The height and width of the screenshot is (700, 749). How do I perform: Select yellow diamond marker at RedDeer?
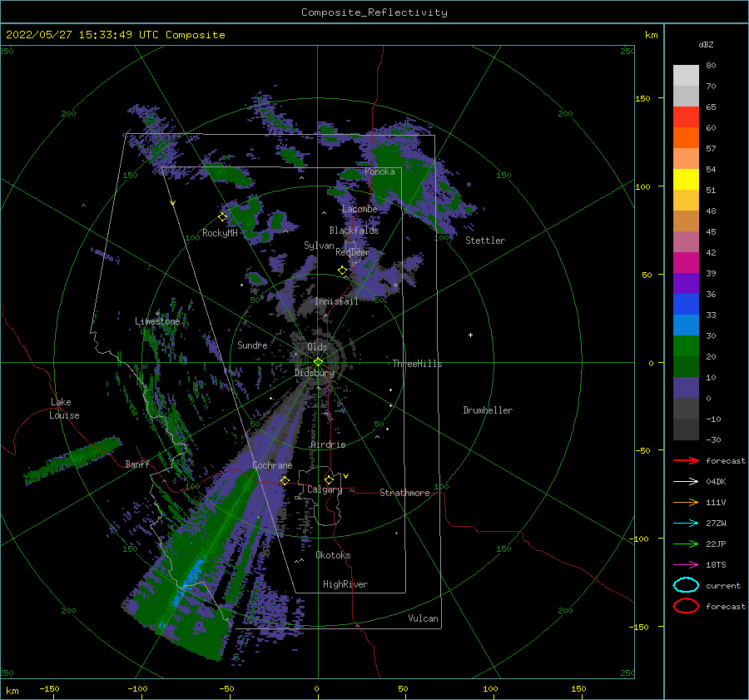pos(342,271)
